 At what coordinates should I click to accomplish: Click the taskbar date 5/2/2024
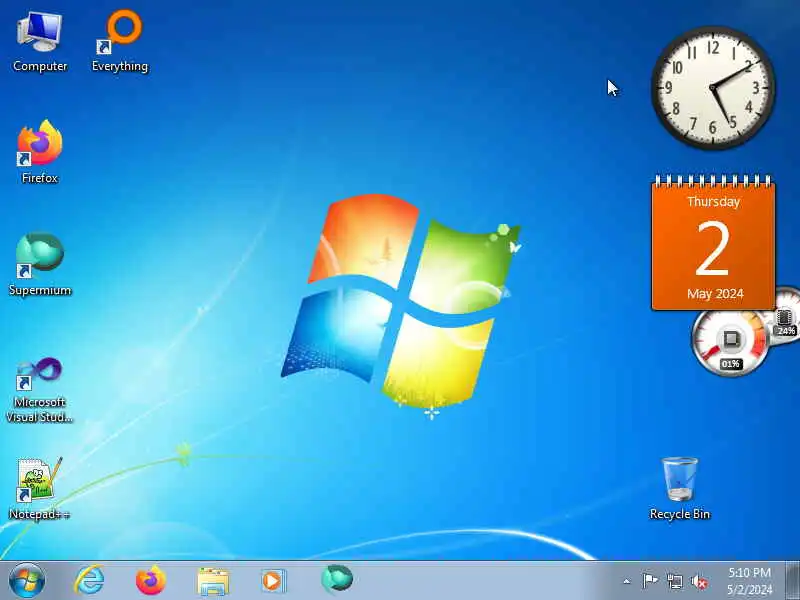pyautogui.click(x=749, y=590)
